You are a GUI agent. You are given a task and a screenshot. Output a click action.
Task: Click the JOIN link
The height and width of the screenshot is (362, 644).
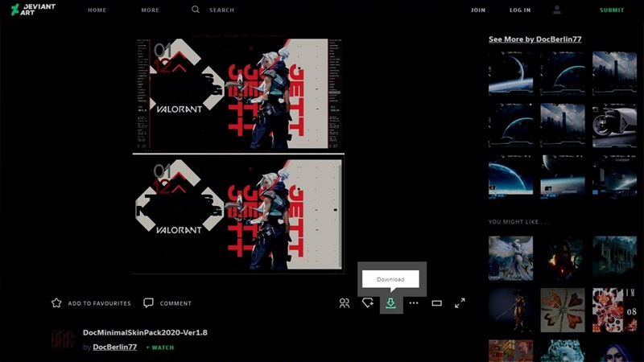click(x=478, y=10)
